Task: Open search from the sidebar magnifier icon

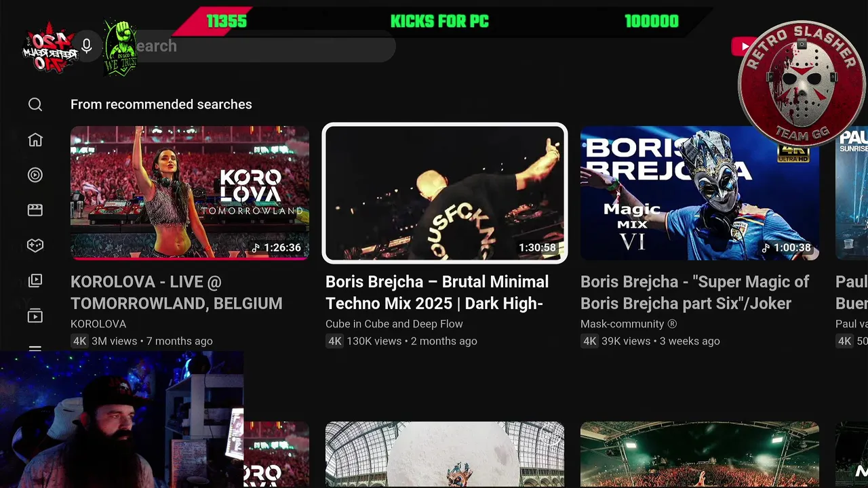Action: click(x=35, y=104)
